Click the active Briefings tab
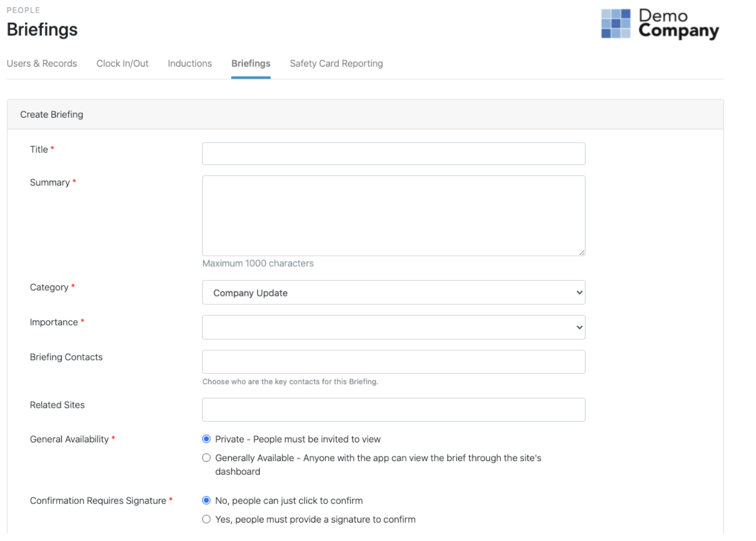Screen dimensions: 756x541 tap(250, 63)
